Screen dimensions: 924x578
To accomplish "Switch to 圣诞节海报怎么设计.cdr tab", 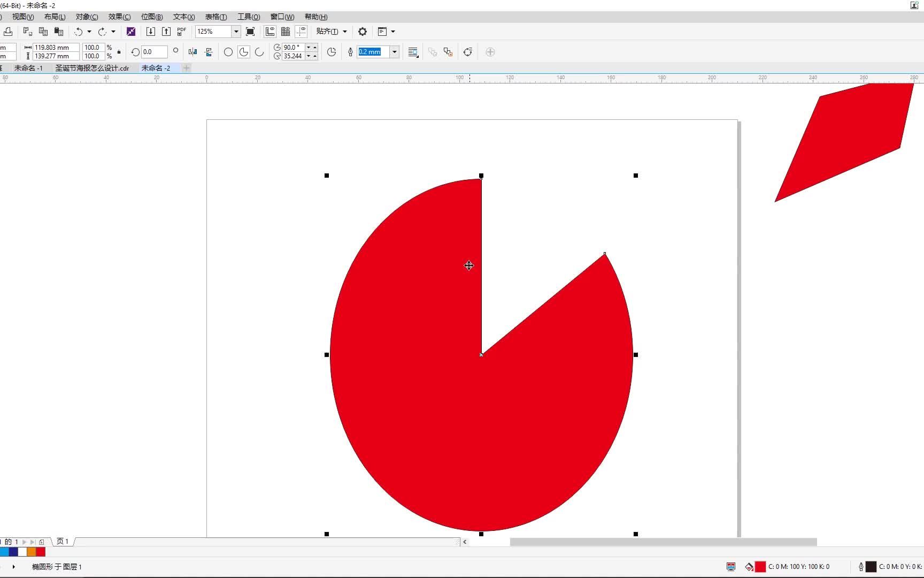I will 92,68.
